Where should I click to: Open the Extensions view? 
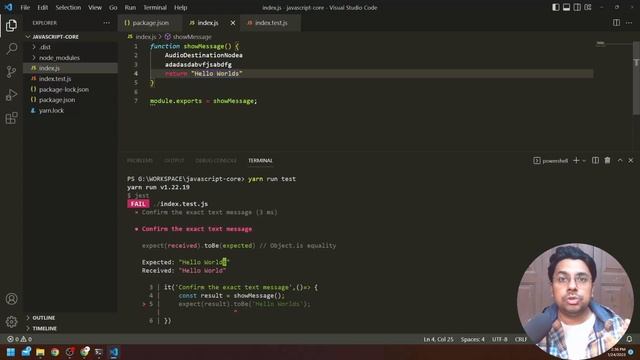click(x=11, y=118)
